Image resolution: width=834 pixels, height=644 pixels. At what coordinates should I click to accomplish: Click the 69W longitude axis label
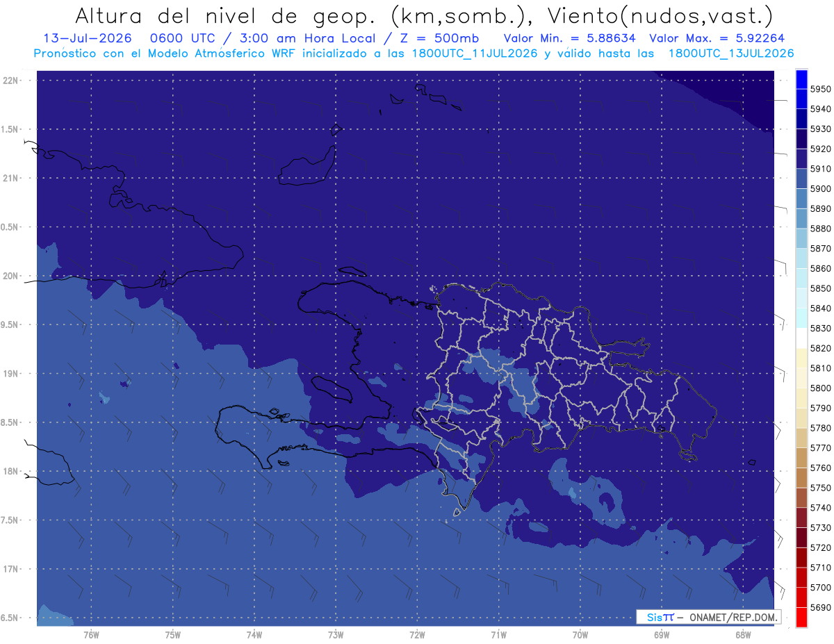pos(662,634)
